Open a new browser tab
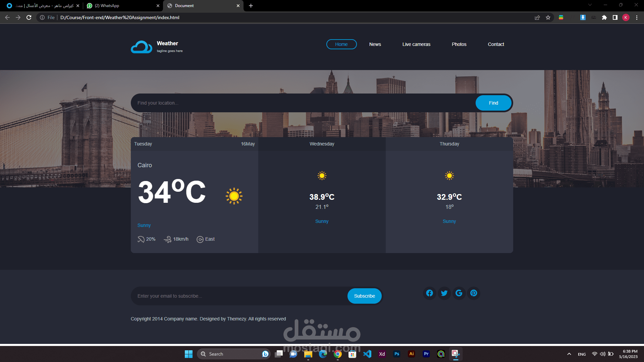This screenshot has height=362, width=644. [251, 6]
